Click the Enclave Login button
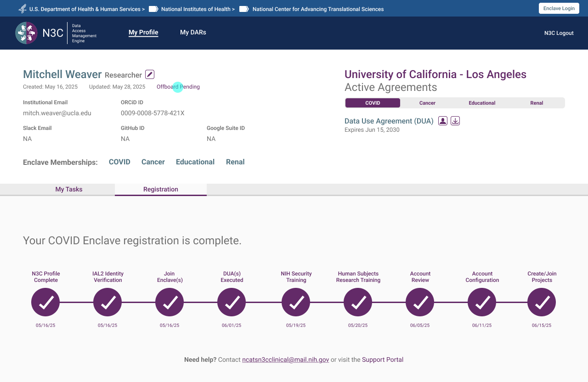The image size is (588, 382). point(559,8)
